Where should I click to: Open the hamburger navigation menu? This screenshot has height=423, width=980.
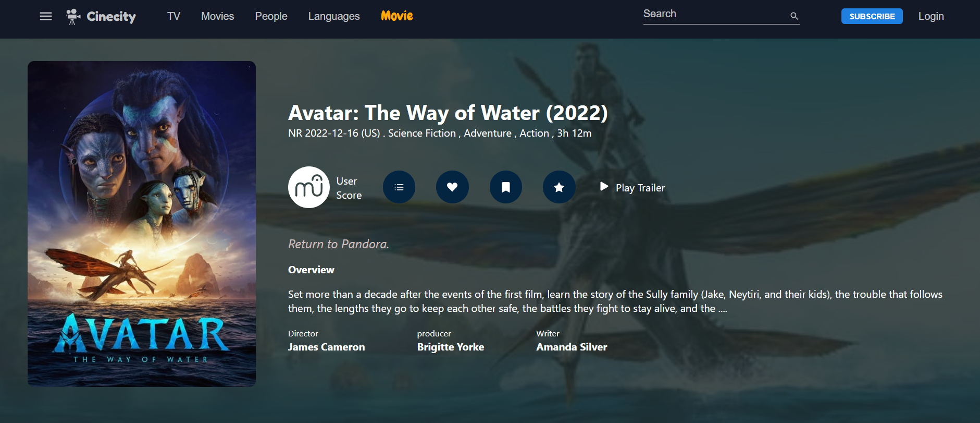tap(46, 16)
